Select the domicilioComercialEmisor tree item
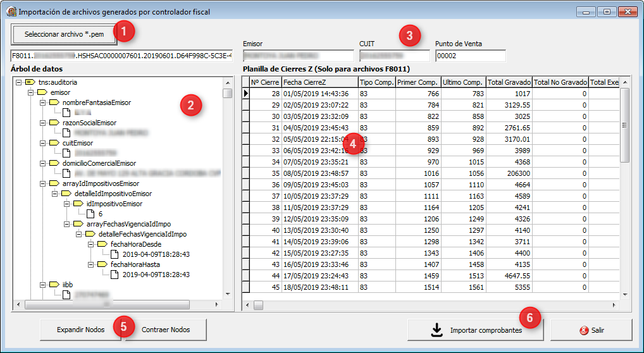The width and height of the screenshot is (644, 353). pos(99,163)
